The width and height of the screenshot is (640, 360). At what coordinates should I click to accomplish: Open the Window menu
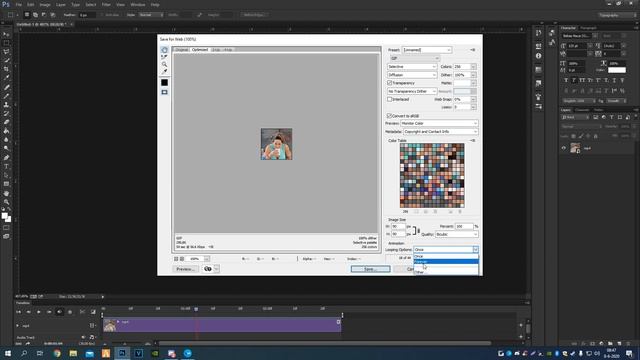(138, 4)
